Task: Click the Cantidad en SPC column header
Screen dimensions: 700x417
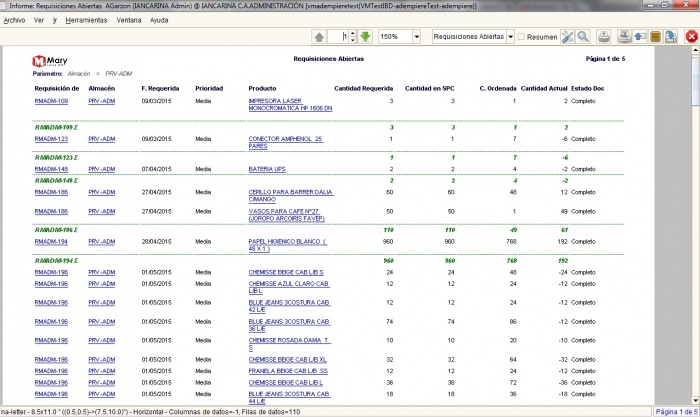Action: (x=429, y=88)
